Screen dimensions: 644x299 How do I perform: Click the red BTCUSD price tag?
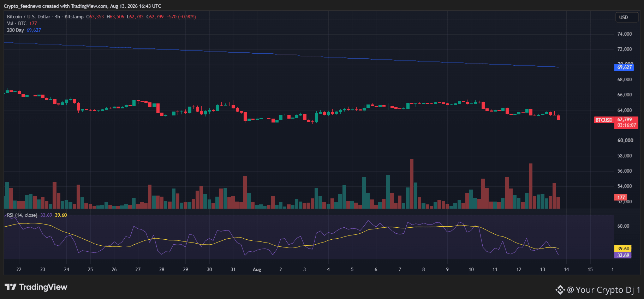pyautogui.click(x=604, y=120)
